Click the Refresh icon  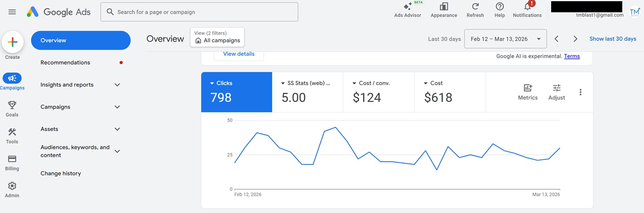(475, 7)
